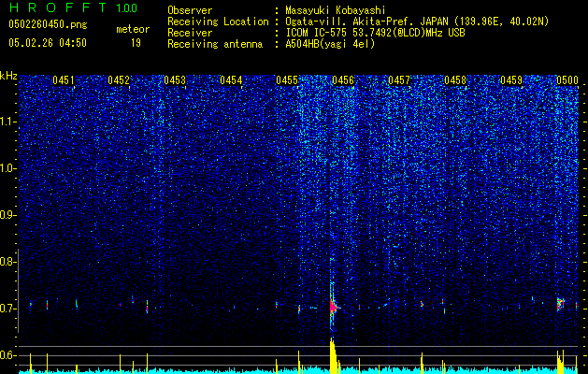Click the 0500 time marker

pyautogui.click(x=567, y=80)
